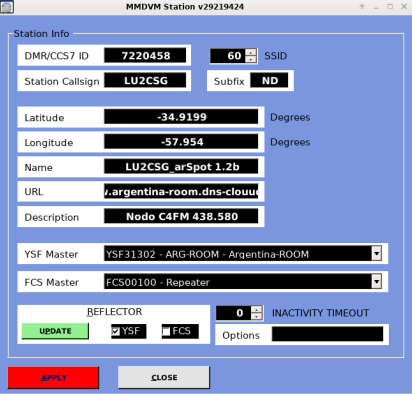This screenshot has height=394, width=412.
Task: Decrease SSID value with down arrow
Action: tap(251, 59)
